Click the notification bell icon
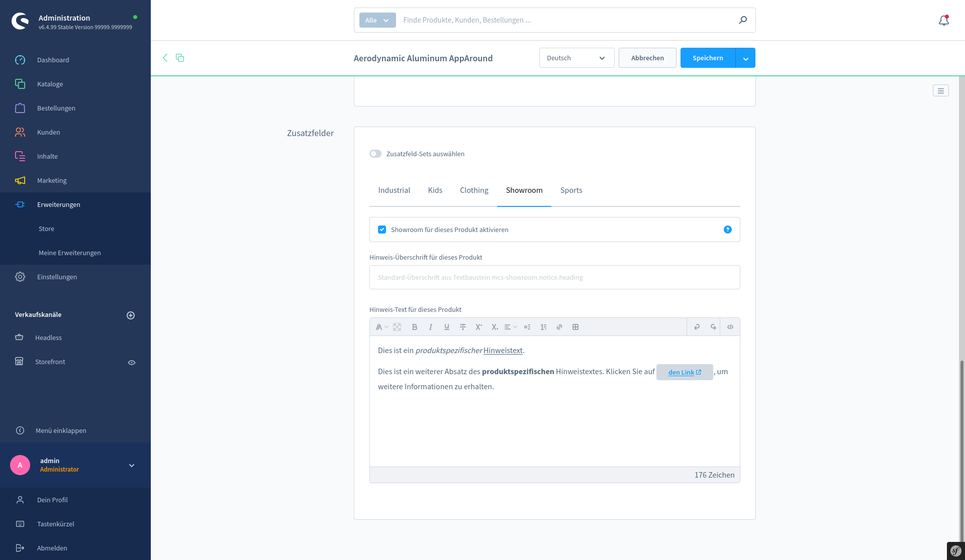The height and width of the screenshot is (560, 965). pyautogui.click(x=944, y=20)
